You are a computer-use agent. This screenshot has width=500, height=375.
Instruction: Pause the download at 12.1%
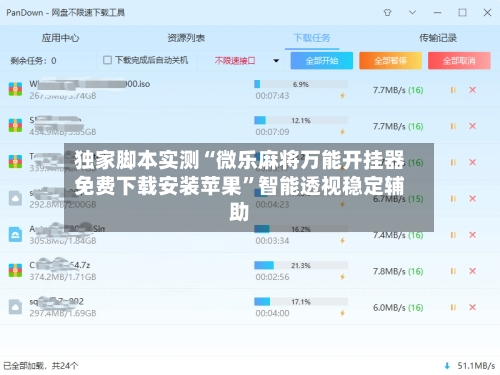coord(453,126)
